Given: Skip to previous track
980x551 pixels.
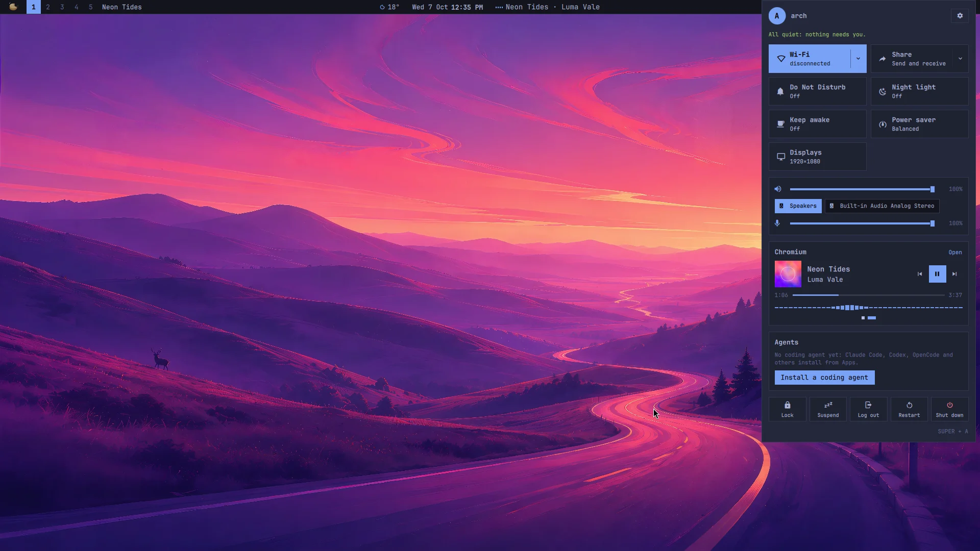Looking at the screenshot, I should 920,274.
